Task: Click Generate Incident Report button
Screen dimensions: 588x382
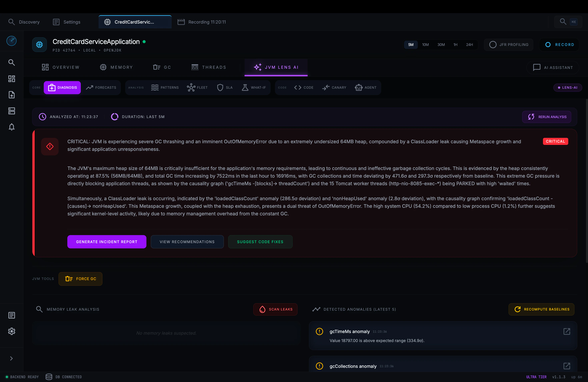Action: coord(107,242)
